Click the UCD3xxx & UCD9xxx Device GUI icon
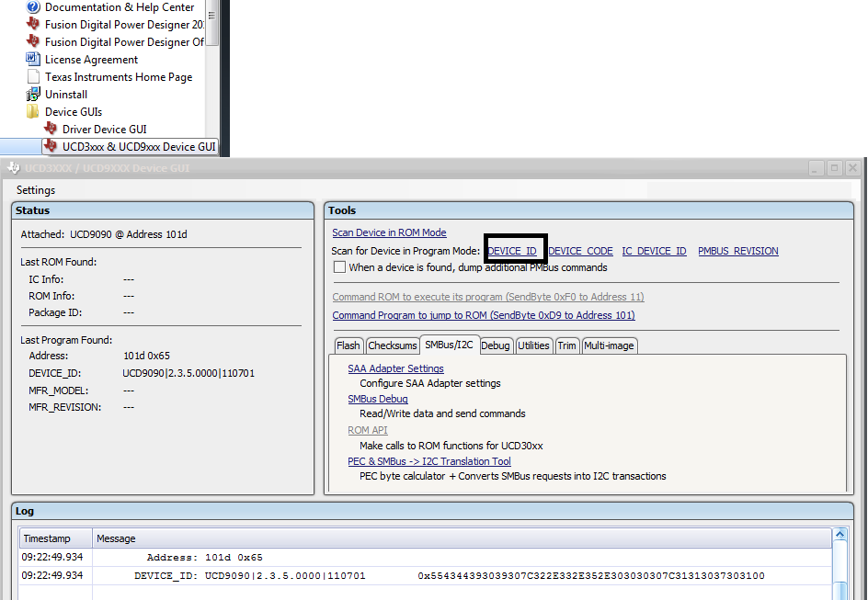 click(51, 146)
